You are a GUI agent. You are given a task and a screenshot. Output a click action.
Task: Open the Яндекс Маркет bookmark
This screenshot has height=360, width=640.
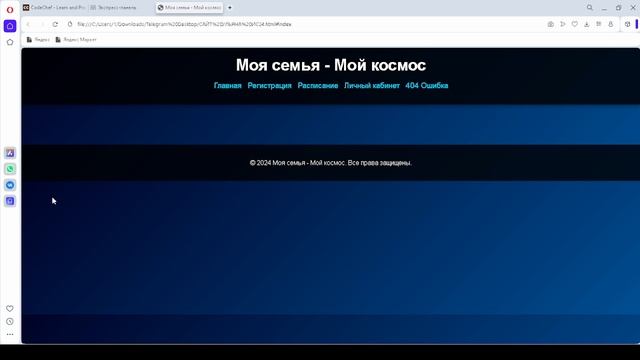76,40
